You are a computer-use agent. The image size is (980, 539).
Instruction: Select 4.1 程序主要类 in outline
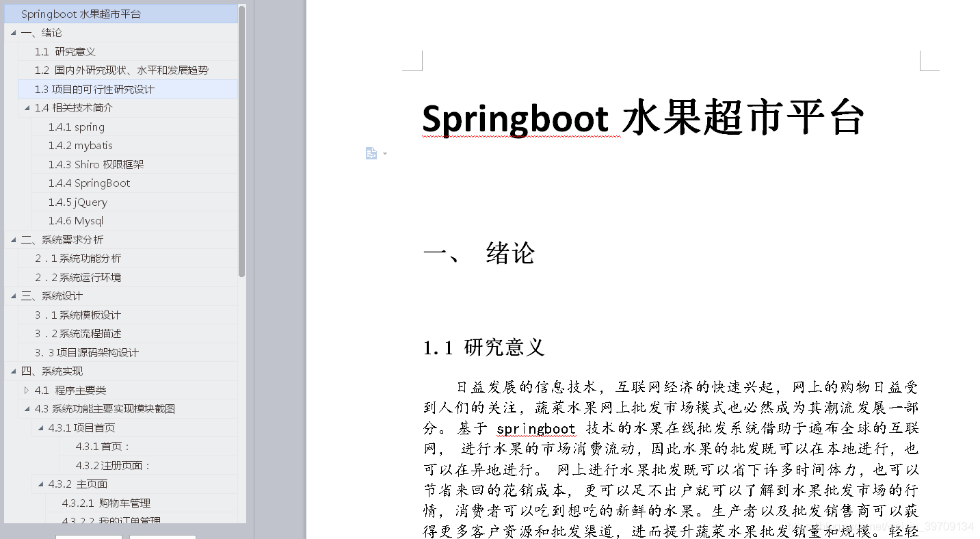tap(70, 390)
